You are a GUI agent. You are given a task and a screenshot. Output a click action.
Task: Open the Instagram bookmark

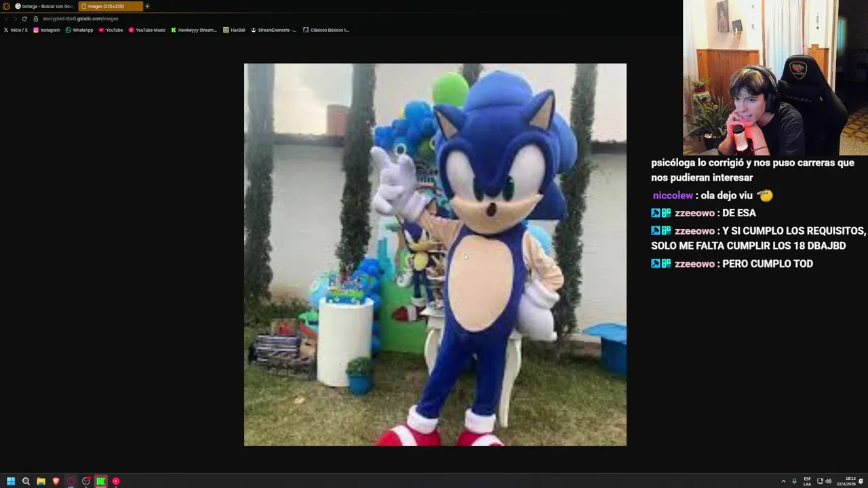(x=47, y=30)
